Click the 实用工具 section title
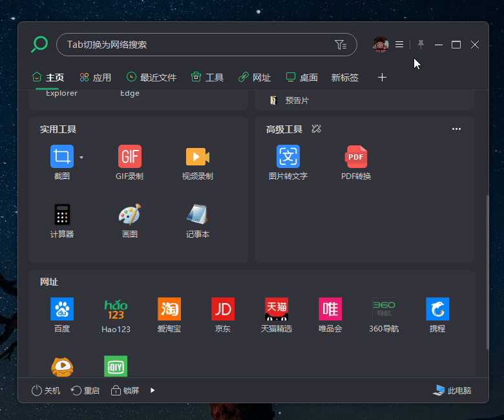The width and height of the screenshot is (504, 420). (58, 129)
